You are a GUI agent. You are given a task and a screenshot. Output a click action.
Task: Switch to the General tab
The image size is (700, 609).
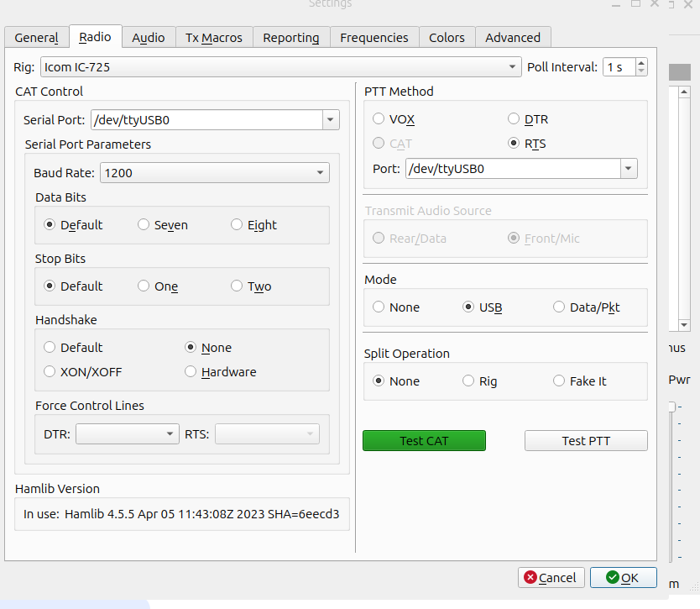(x=36, y=38)
